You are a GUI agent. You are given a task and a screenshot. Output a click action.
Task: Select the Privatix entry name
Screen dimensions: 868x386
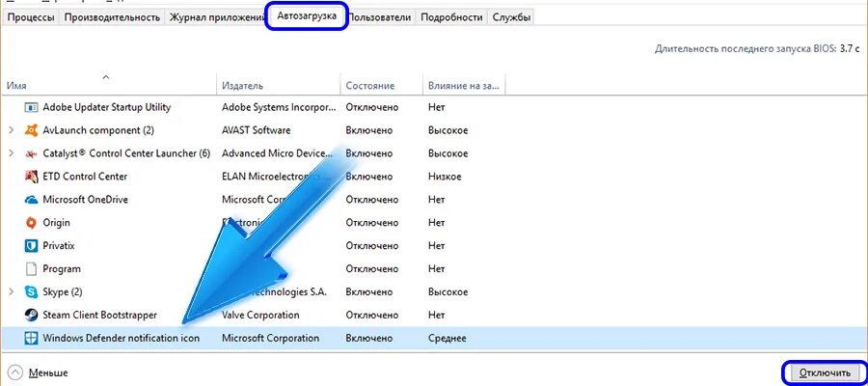click(x=59, y=246)
